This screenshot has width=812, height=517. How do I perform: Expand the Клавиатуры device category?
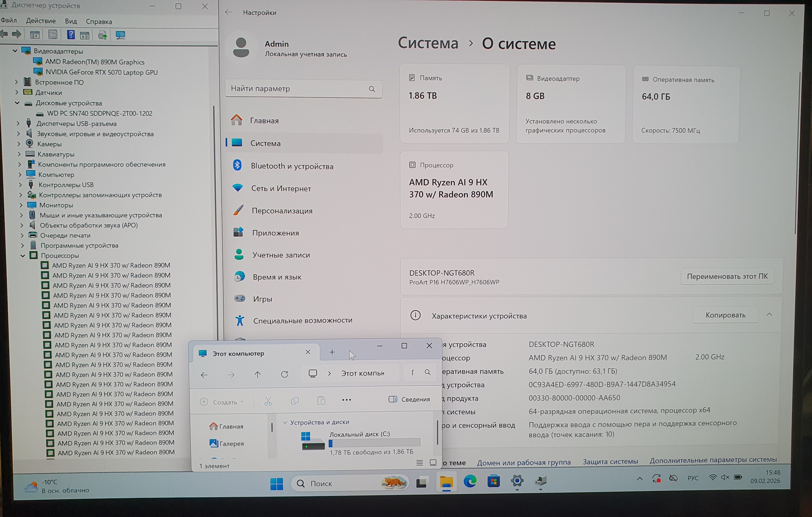point(19,154)
